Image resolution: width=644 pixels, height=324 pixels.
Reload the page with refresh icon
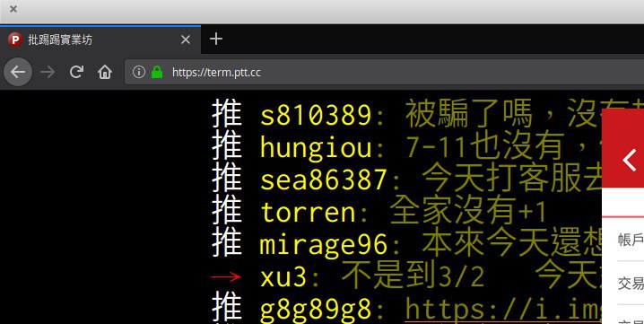click(76, 72)
